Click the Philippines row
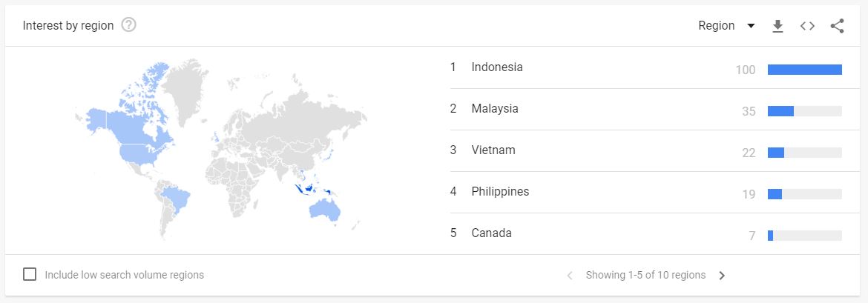The height and width of the screenshot is (303, 868). click(x=500, y=192)
